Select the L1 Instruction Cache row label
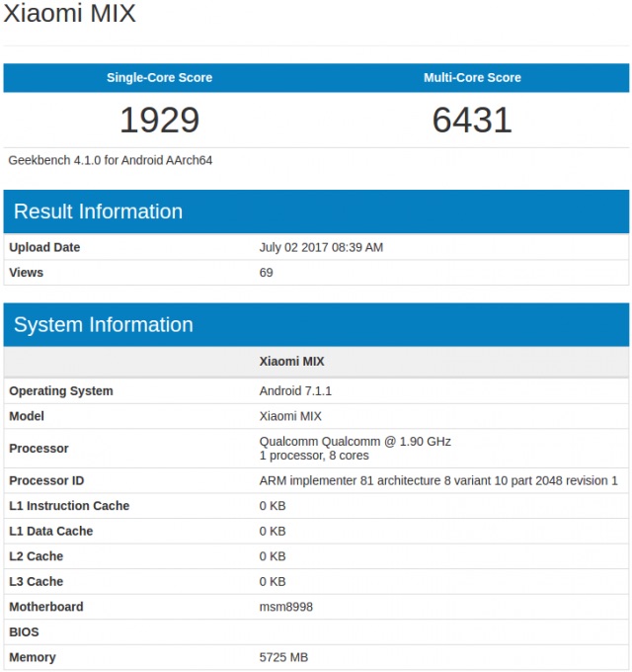Image resolution: width=632 pixels, height=672 pixels. point(69,506)
